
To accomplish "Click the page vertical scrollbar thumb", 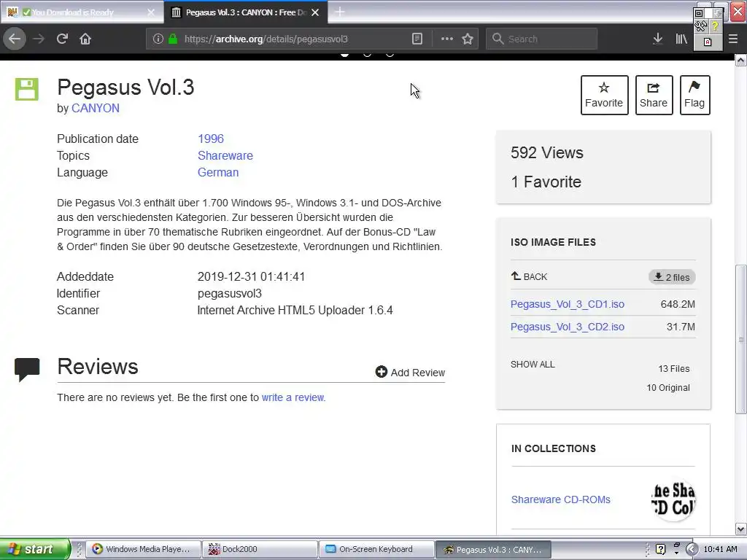I will pos(740,339).
